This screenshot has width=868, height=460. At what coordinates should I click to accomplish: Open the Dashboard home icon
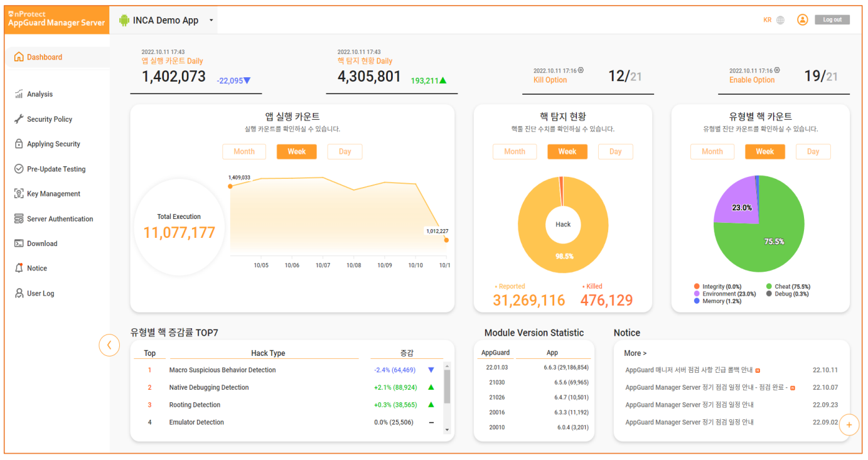point(19,57)
